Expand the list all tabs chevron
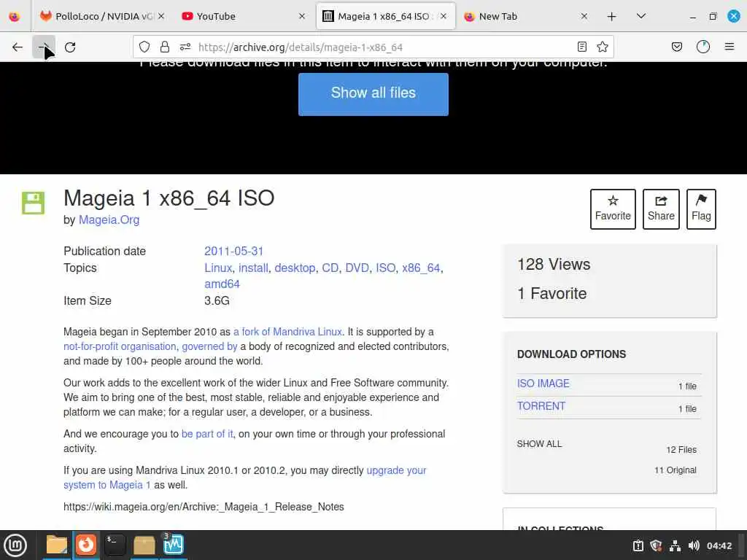This screenshot has height=560, width=747. 641,16
